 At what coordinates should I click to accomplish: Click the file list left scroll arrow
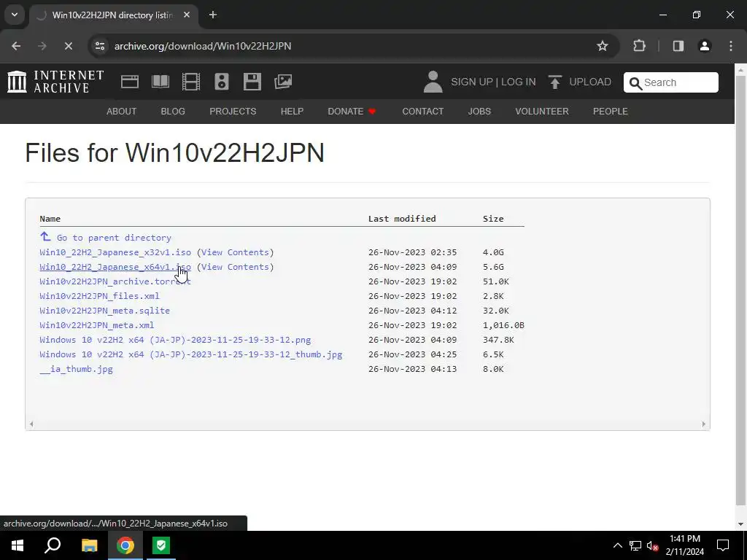31,424
